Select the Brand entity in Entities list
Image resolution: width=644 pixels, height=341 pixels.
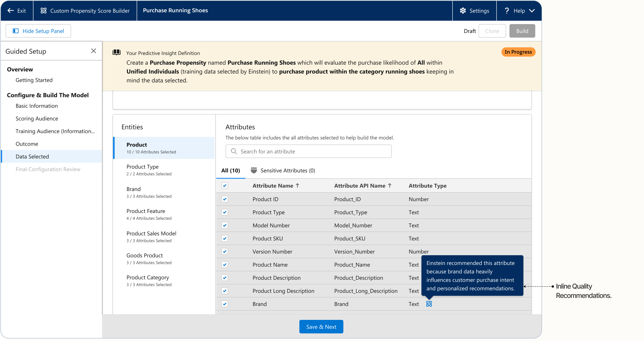(x=164, y=192)
